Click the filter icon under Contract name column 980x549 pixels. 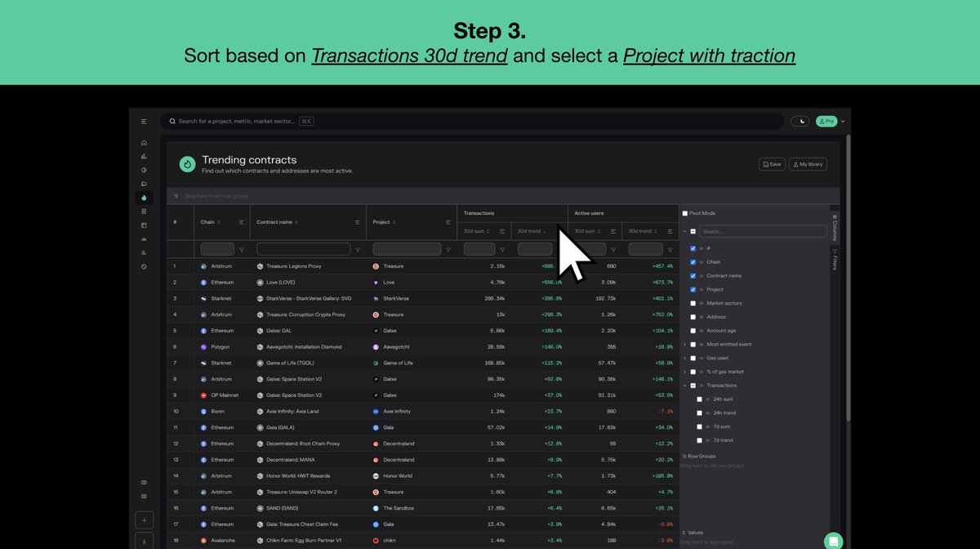357,250
